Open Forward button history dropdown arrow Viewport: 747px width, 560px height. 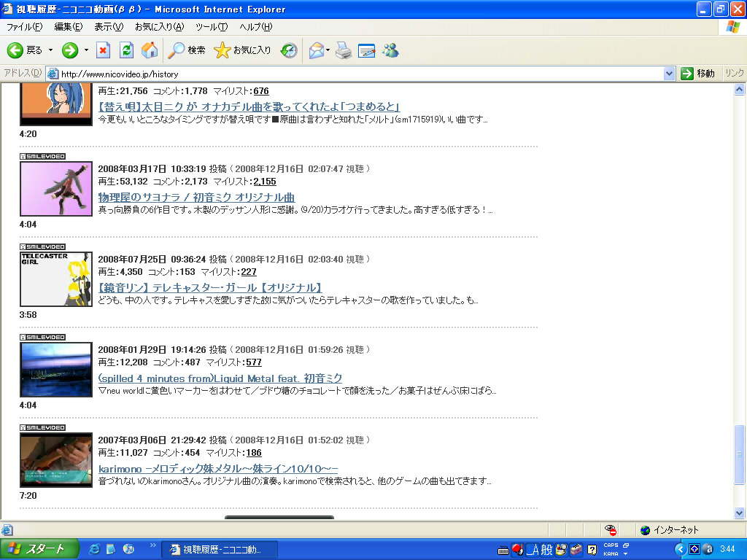86,50
